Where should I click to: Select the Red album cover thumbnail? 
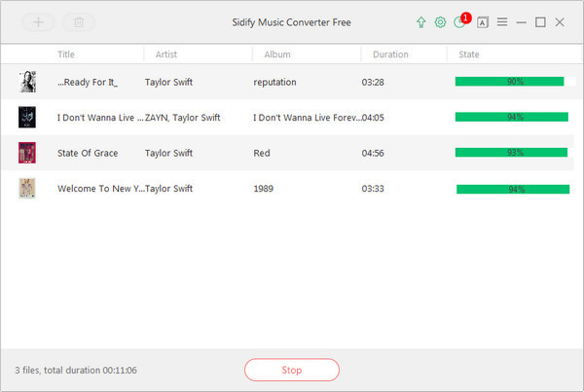(x=27, y=153)
